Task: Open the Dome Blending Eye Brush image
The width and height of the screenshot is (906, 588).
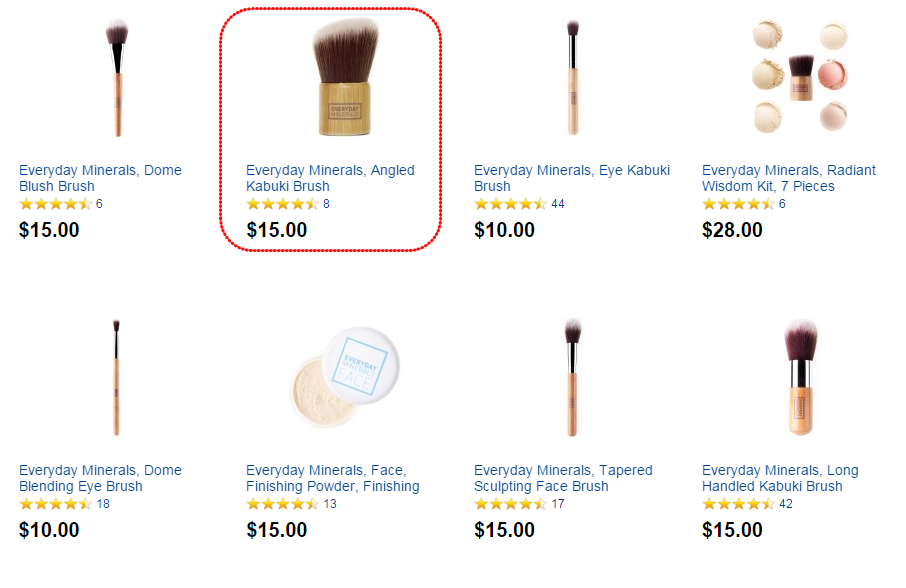Action: pyautogui.click(x=116, y=377)
